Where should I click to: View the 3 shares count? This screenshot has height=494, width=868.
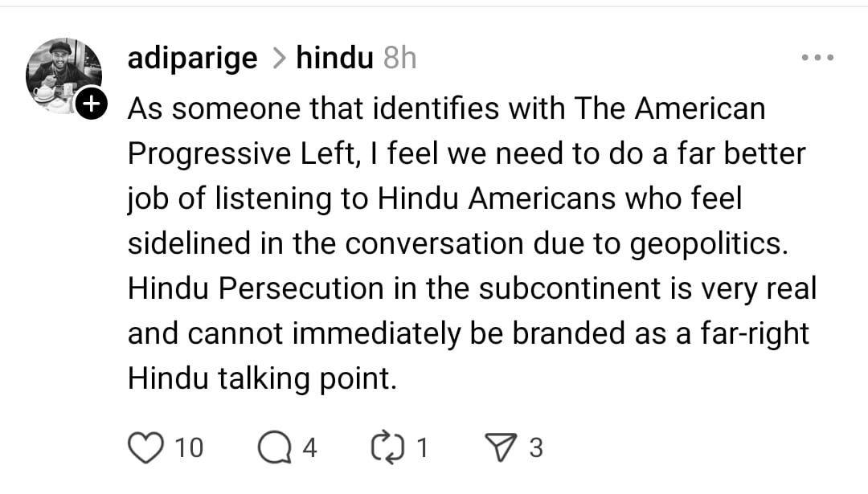pyautogui.click(x=536, y=448)
